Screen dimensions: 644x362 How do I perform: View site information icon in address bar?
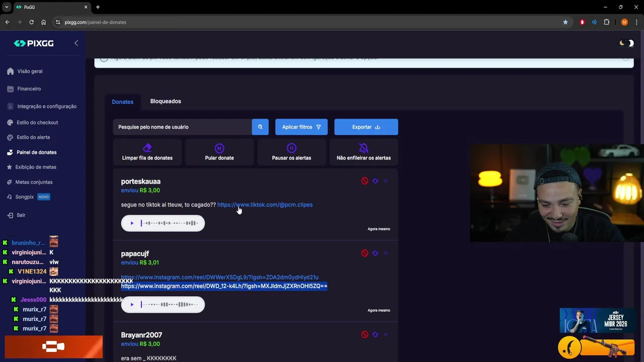(57, 22)
